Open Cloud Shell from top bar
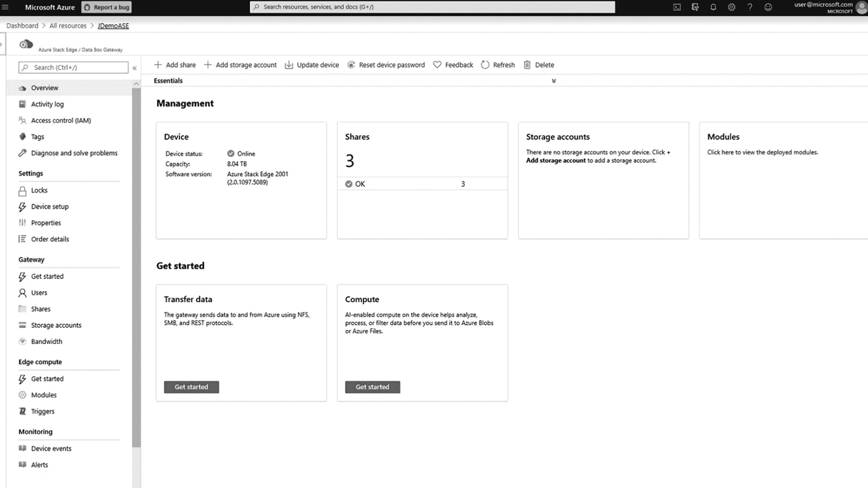This screenshot has height=488, width=868. coord(677,7)
